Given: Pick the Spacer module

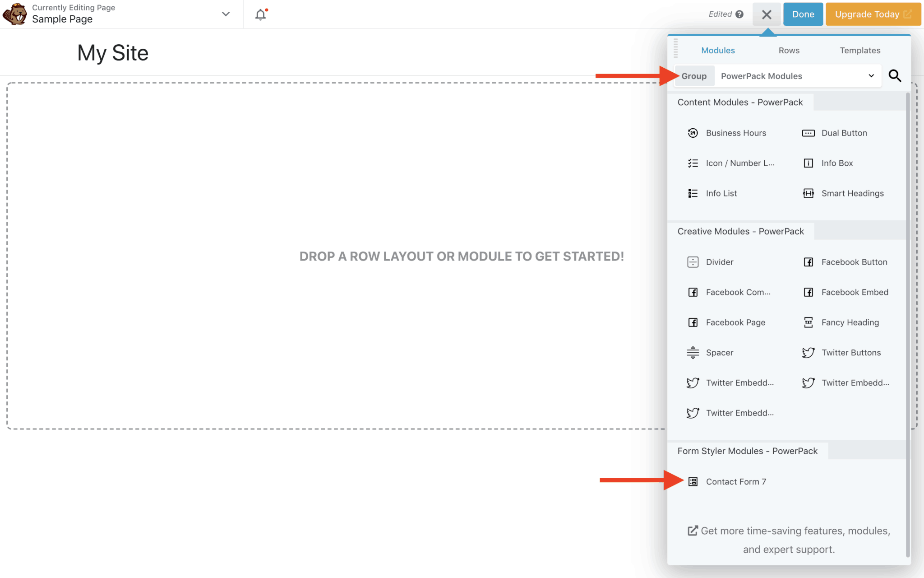Looking at the screenshot, I should point(719,353).
